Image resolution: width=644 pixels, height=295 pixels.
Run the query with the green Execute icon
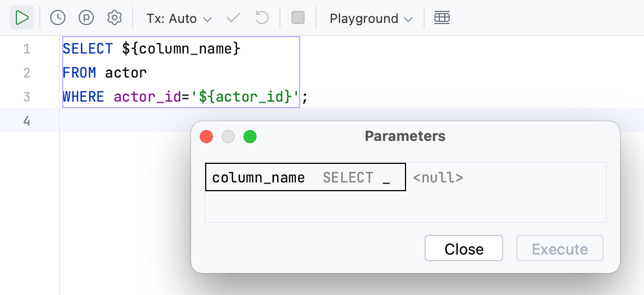click(x=22, y=18)
